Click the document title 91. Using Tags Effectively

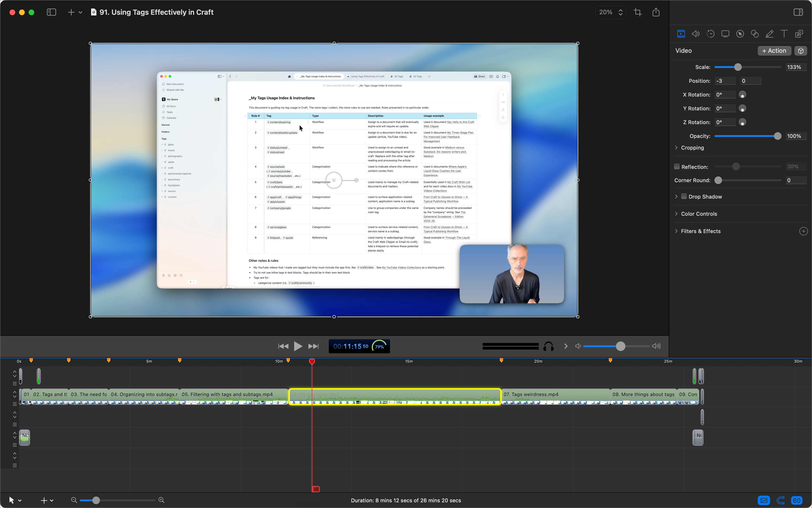156,12
